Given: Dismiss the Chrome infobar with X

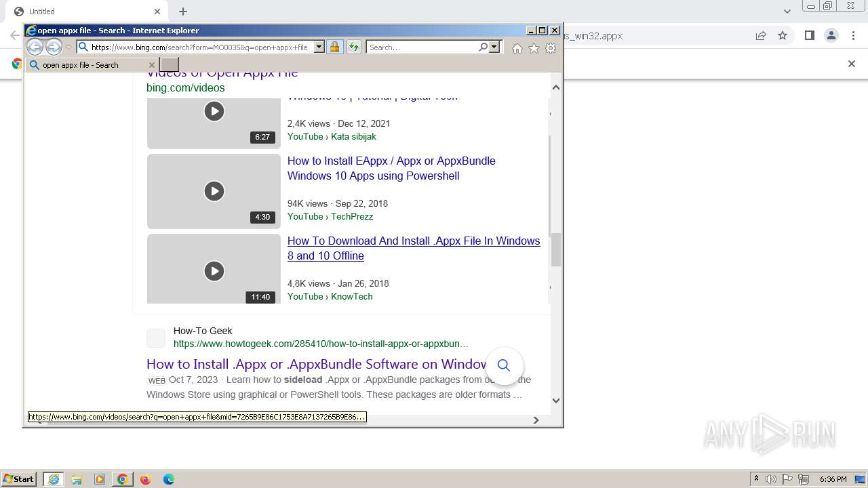Looking at the screenshot, I should (852, 64).
